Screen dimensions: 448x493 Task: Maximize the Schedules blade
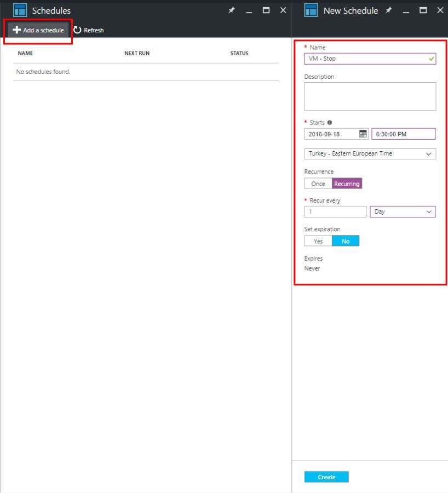click(x=266, y=10)
